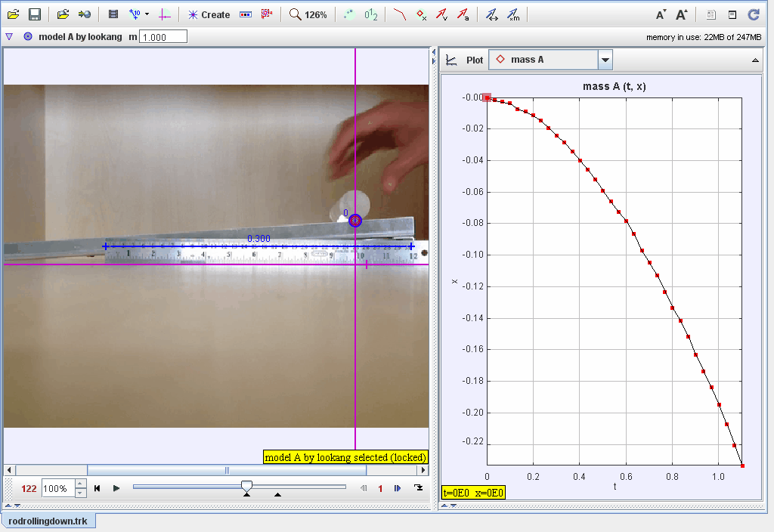Click the end frame marker triangle
Image resolution: width=774 pixels, height=532 pixels.
278,494
